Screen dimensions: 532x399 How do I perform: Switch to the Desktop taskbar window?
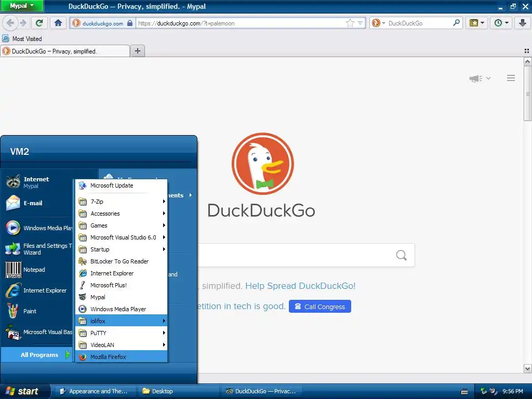click(x=178, y=392)
